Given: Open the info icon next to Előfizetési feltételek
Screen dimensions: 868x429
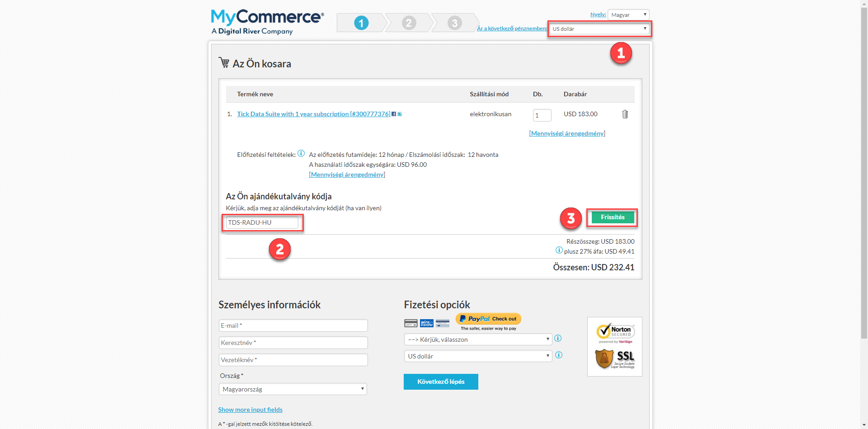Looking at the screenshot, I should pyautogui.click(x=301, y=153).
